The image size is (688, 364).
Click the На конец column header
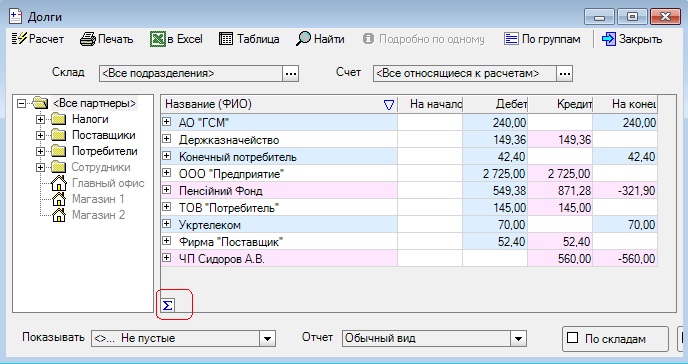pyautogui.click(x=625, y=104)
